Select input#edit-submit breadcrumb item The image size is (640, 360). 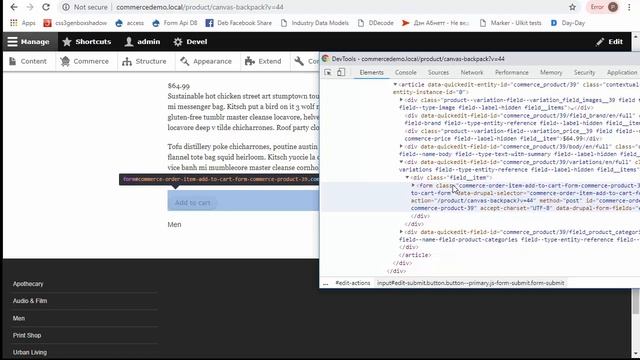471,283
